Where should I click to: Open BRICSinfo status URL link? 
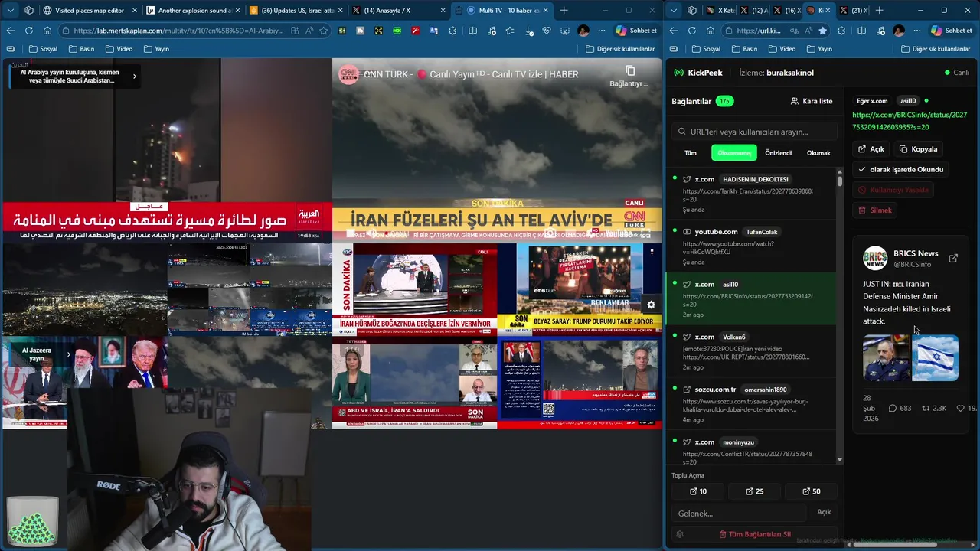(910, 121)
